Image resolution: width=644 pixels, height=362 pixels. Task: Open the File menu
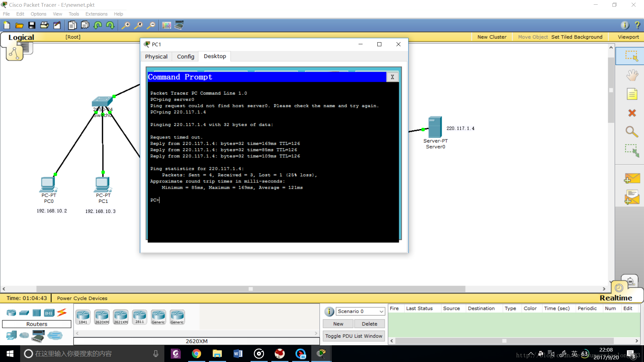(x=6, y=14)
